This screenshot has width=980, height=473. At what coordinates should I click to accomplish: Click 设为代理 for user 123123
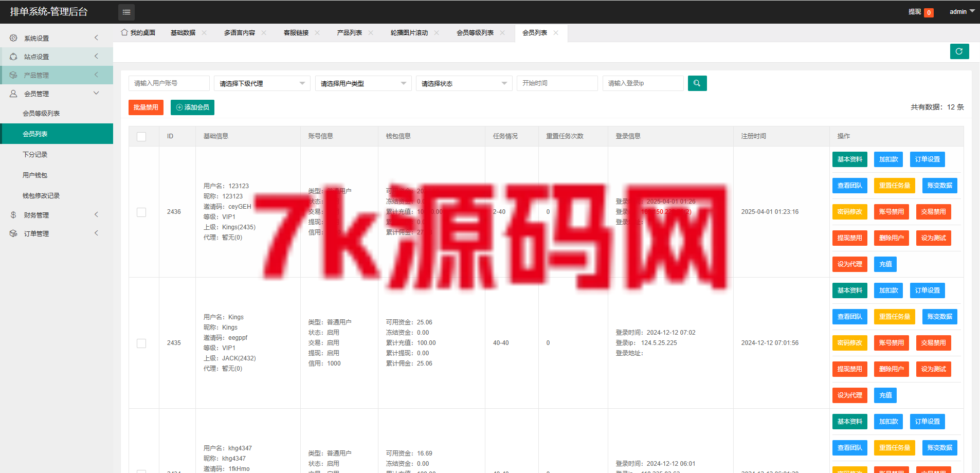(x=850, y=264)
